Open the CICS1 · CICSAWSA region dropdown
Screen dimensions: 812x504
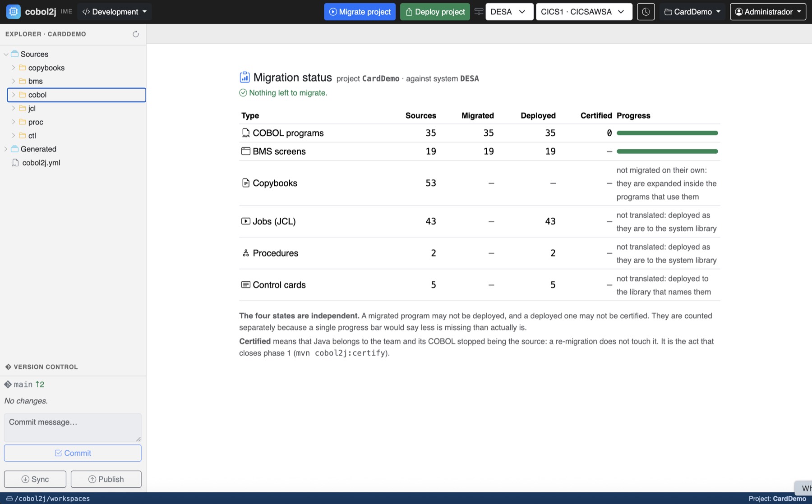click(x=584, y=12)
